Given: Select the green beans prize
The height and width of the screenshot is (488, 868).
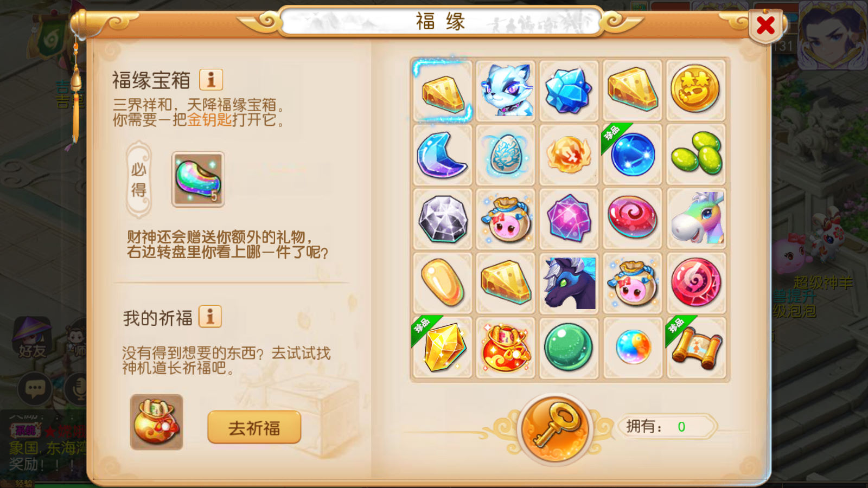Looking at the screenshot, I should tap(696, 155).
